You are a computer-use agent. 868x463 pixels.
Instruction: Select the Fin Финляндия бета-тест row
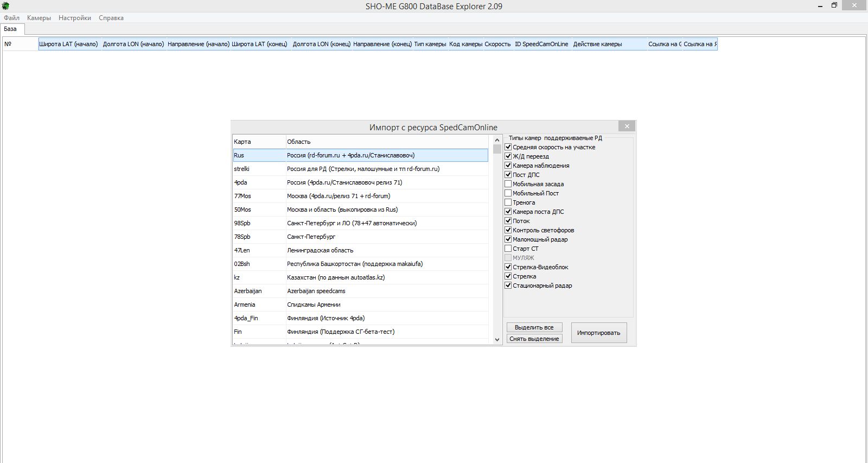pyautogui.click(x=360, y=332)
